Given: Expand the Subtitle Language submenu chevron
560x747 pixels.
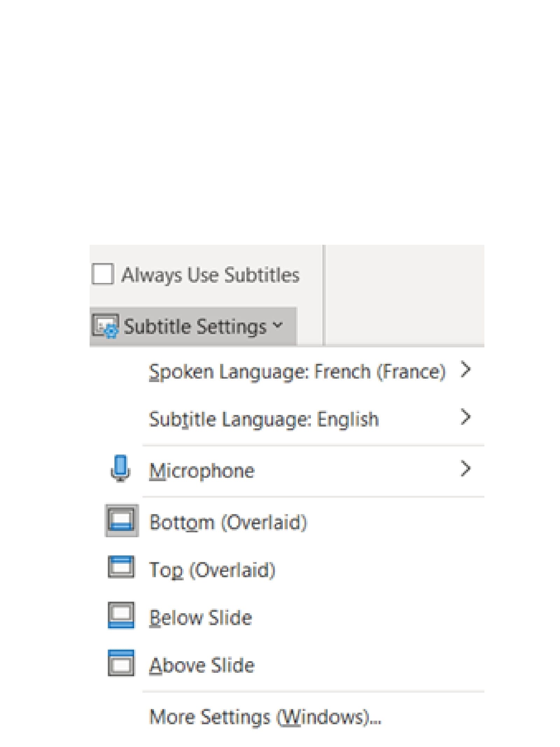Looking at the screenshot, I should pos(465,417).
